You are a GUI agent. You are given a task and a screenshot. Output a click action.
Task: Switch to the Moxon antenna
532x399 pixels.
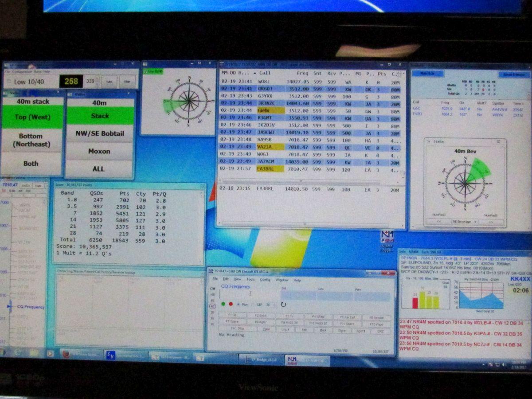(99, 151)
